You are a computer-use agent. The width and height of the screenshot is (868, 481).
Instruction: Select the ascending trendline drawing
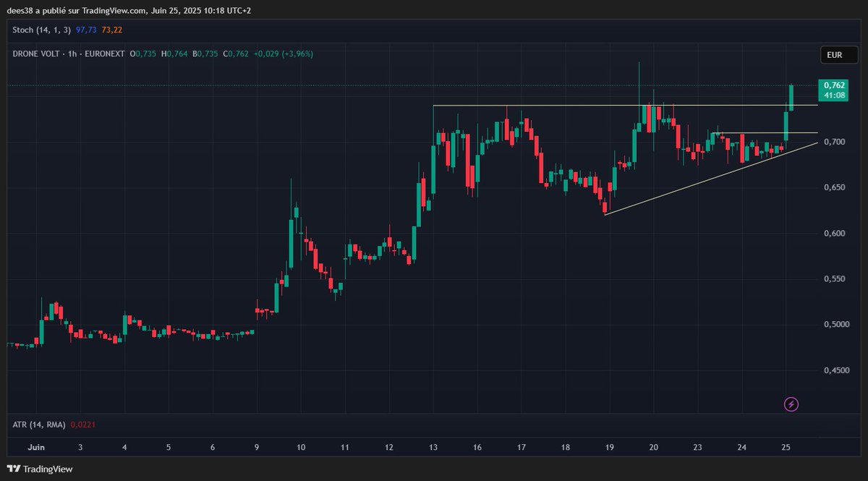click(x=711, y=179)
